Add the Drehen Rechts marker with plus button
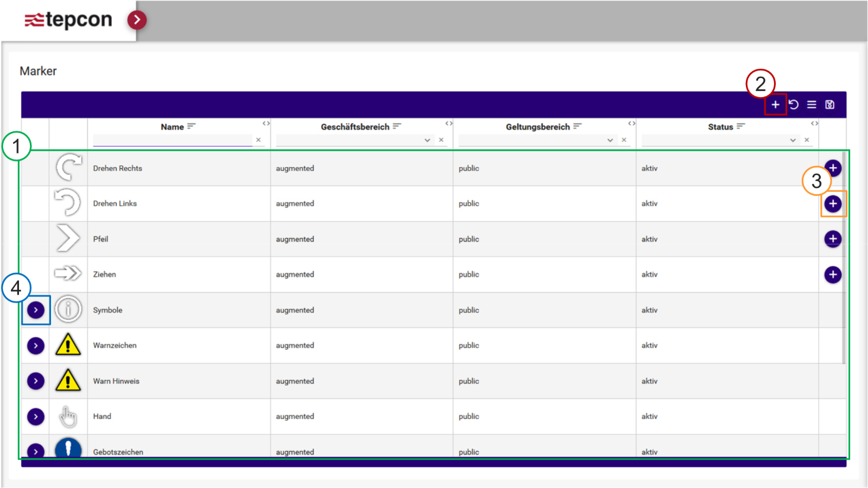This screenshot has width=868, height=488. point(833,168)
